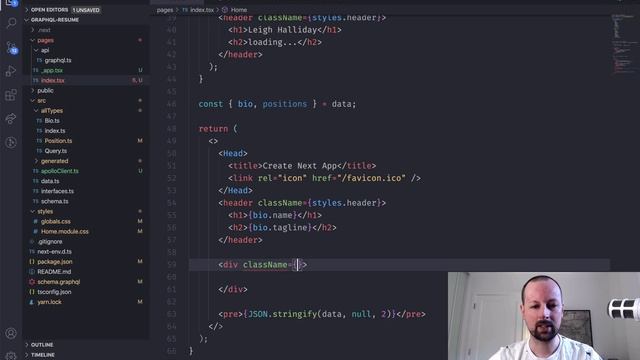Click the braces icon beside tsconfig.json

(32, 292)
